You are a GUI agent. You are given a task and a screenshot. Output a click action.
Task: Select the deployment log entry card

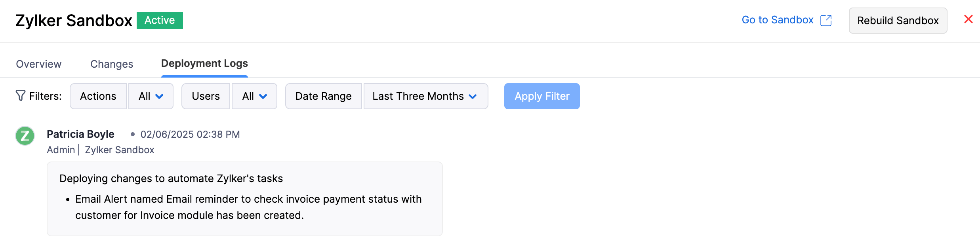coord(244,198)
